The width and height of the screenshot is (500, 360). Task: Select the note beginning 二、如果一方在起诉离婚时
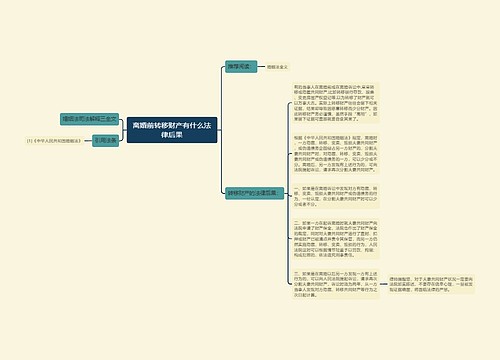coord(336,239)
